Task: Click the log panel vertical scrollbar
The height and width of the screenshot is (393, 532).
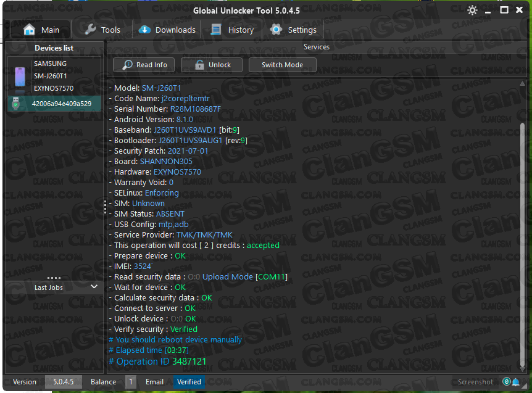Action: click(523, 244)
